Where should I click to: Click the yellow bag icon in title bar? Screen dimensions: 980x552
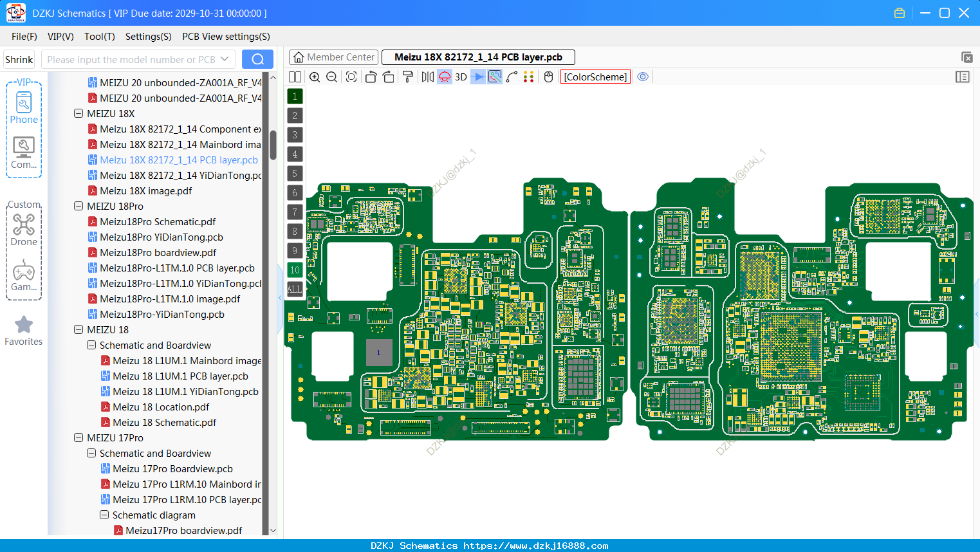900,13
